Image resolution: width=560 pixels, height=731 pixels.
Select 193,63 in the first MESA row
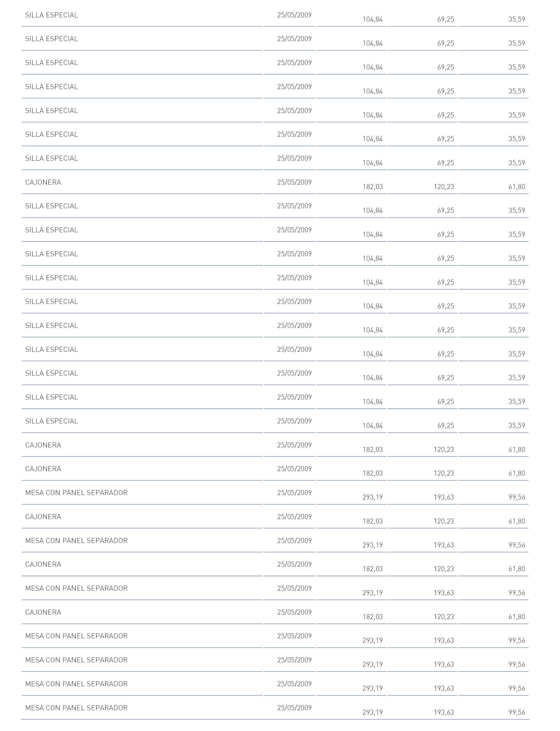(x=444, y=497)
